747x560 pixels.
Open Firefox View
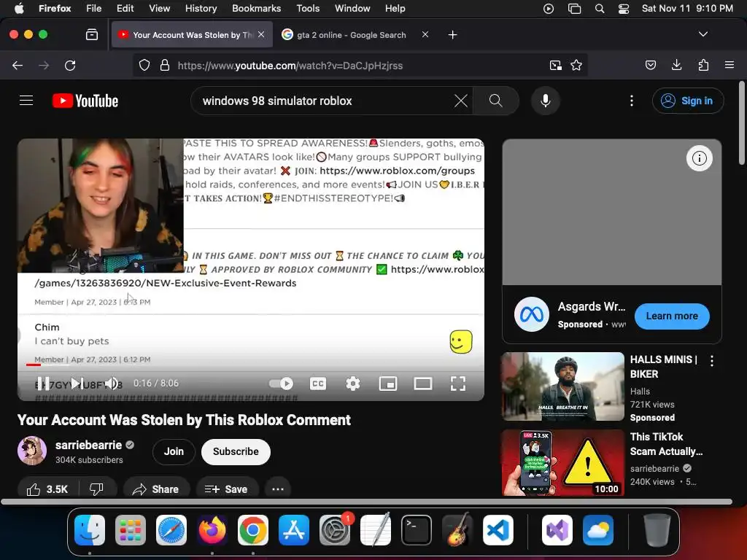pos(91,34)
